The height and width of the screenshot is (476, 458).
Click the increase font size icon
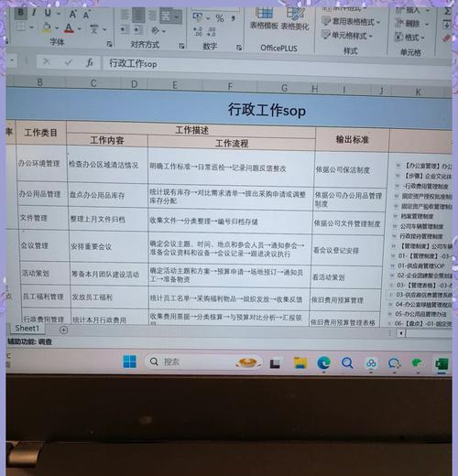click(73, 14)
